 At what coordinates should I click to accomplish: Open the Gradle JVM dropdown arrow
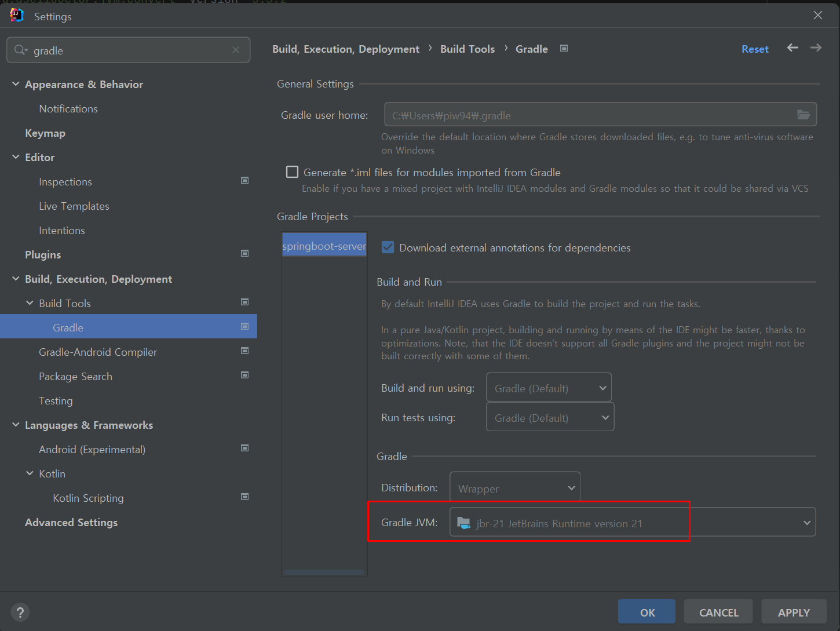click(806, 523)
